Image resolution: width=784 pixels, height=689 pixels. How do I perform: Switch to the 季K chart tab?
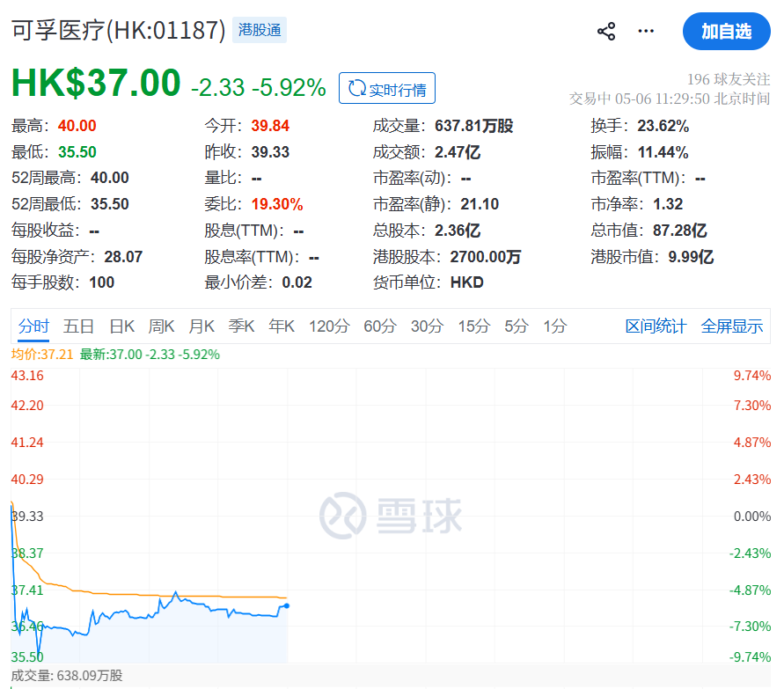point(241,326)
